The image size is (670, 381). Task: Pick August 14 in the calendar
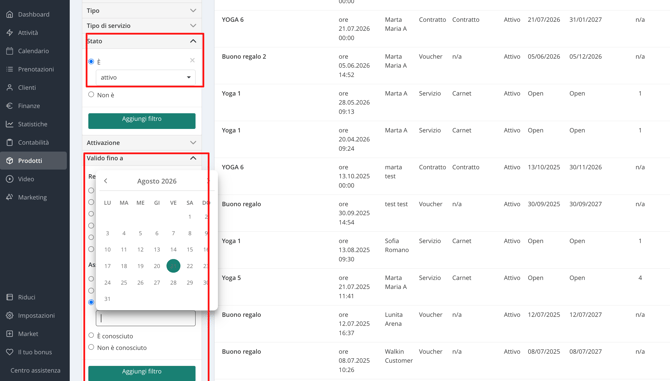click(173, 249)
